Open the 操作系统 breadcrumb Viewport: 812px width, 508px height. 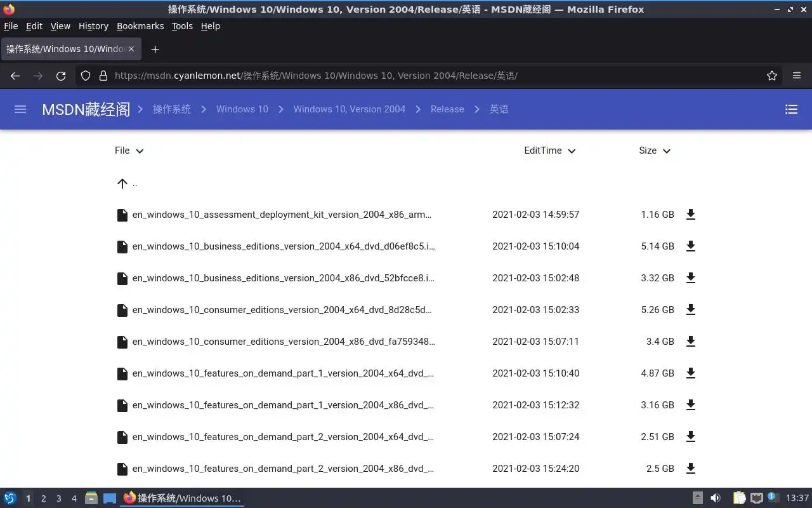[172, 109]
